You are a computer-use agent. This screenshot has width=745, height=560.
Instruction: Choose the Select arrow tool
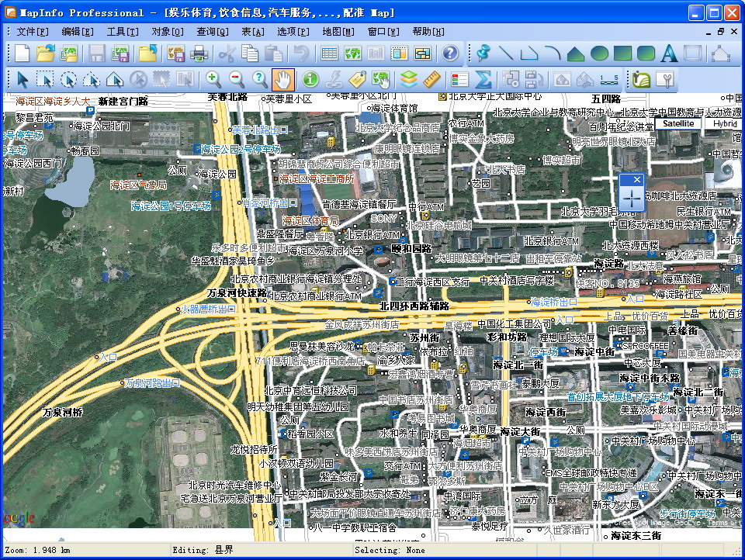22,79
